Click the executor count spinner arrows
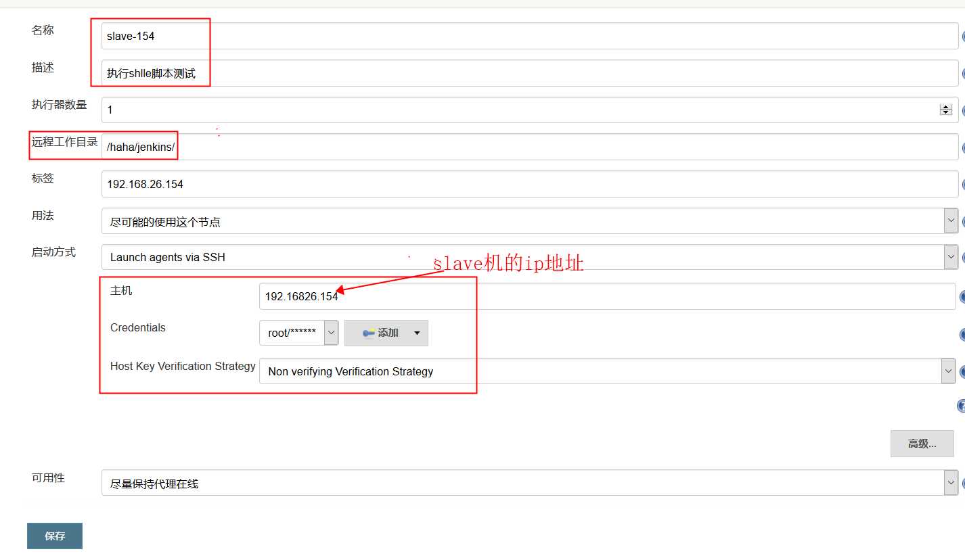The width and height of the screenshot is (965, 560). pos(946,110)
